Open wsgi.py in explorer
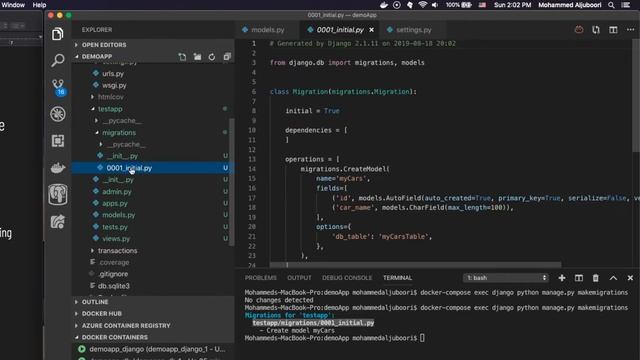Screen dimensions: 640x360 tap(114, 86)
